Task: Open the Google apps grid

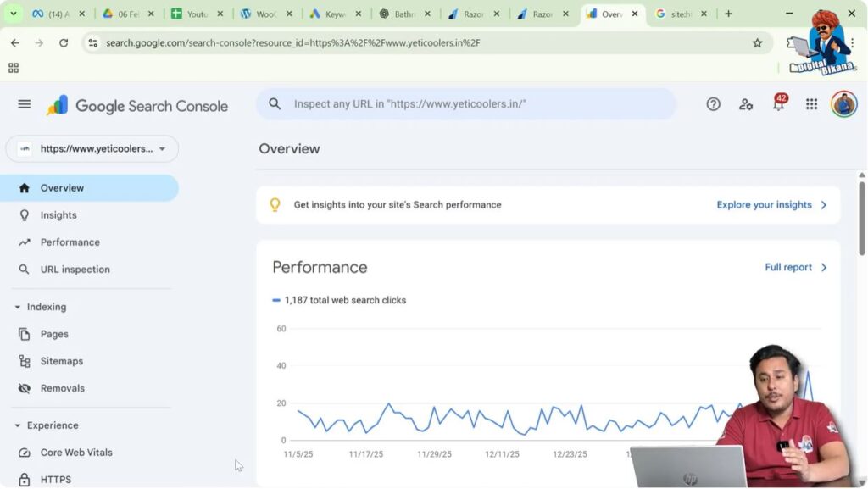Action: pos(811,104)
